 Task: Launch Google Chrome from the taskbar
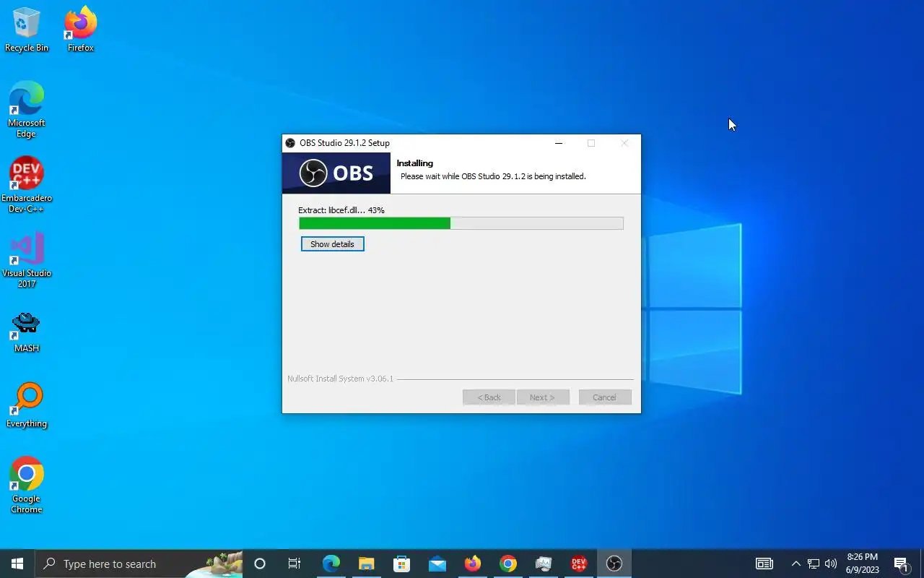click(508, 564)
